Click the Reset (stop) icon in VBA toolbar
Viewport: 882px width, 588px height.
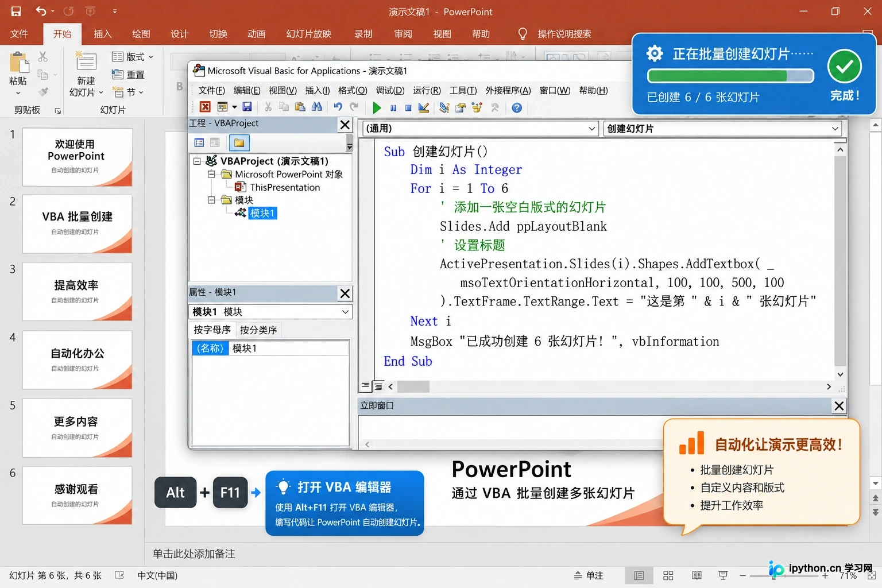(408, 107)
